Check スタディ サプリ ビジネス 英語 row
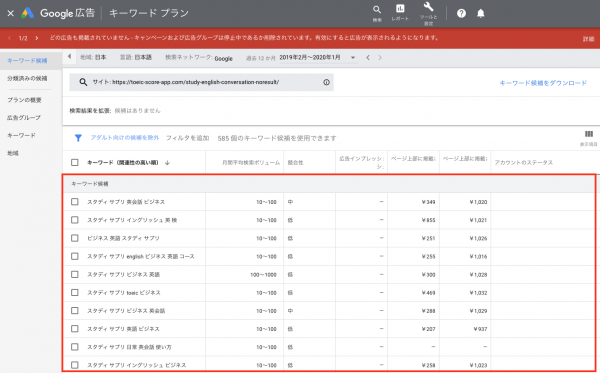 click(75, 274)
